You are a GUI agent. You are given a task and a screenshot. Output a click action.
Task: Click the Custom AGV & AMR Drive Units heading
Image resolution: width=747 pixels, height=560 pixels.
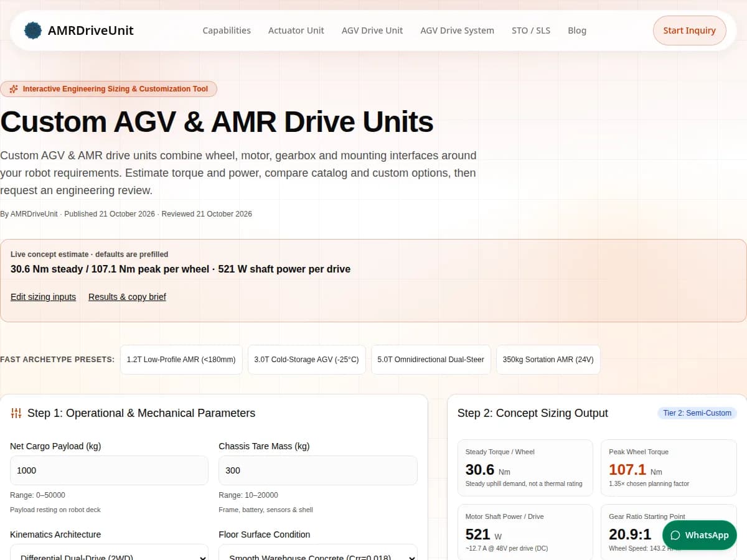[217, 121]
